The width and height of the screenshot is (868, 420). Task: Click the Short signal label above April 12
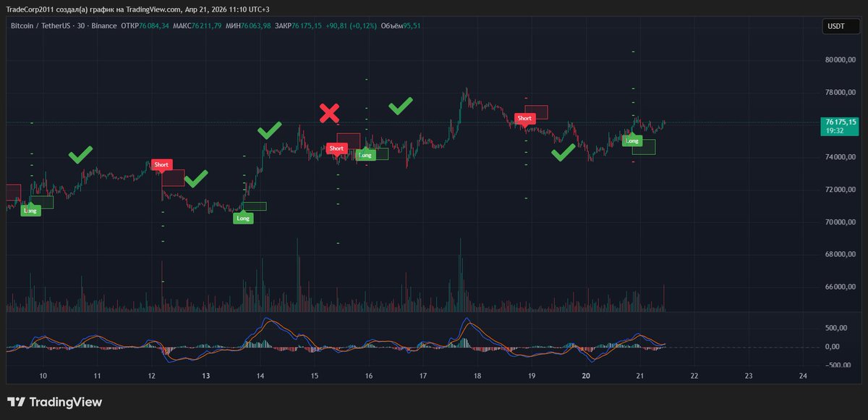[x=161, y=164]
